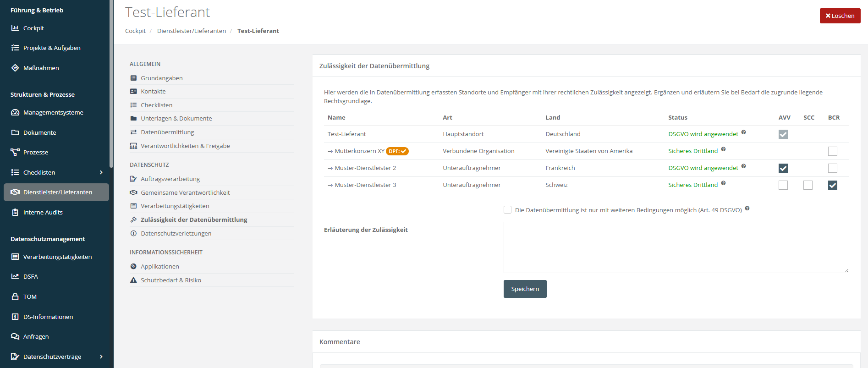Enable Art. 49 DSGVO conditions checkbox
868x368 pixels.
pos(507,210)
